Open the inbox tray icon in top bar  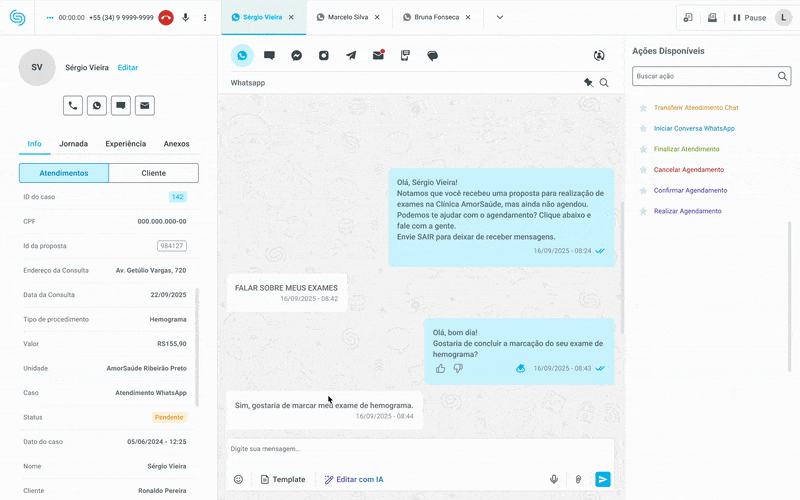point(712,18)
